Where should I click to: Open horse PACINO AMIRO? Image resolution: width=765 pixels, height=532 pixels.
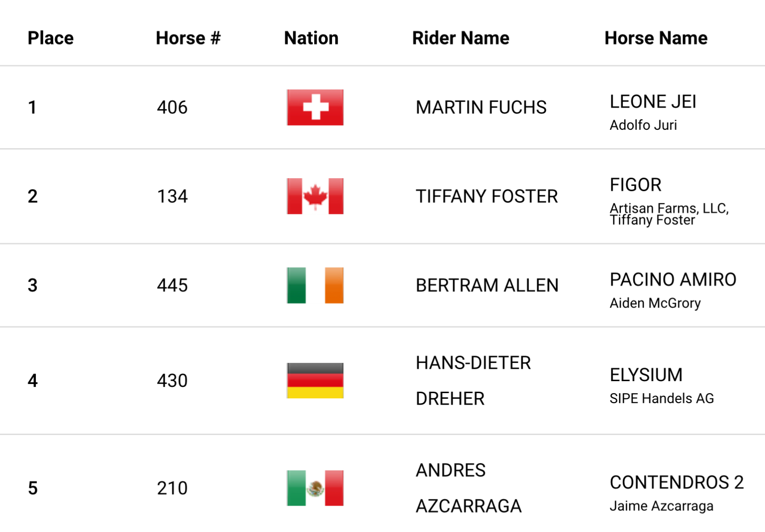pyautogui.click(x=673, y=280)
